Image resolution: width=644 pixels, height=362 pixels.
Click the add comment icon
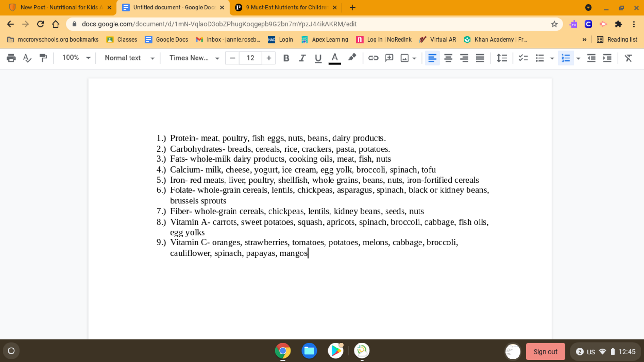tap(389, 58)
